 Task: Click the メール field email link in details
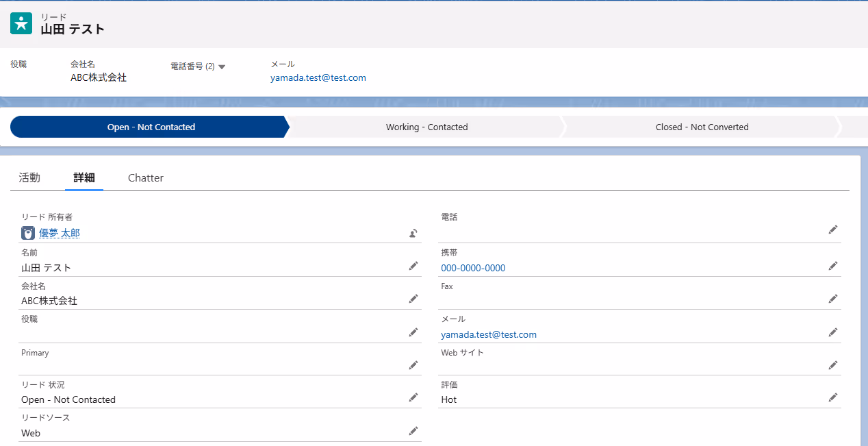489,334
